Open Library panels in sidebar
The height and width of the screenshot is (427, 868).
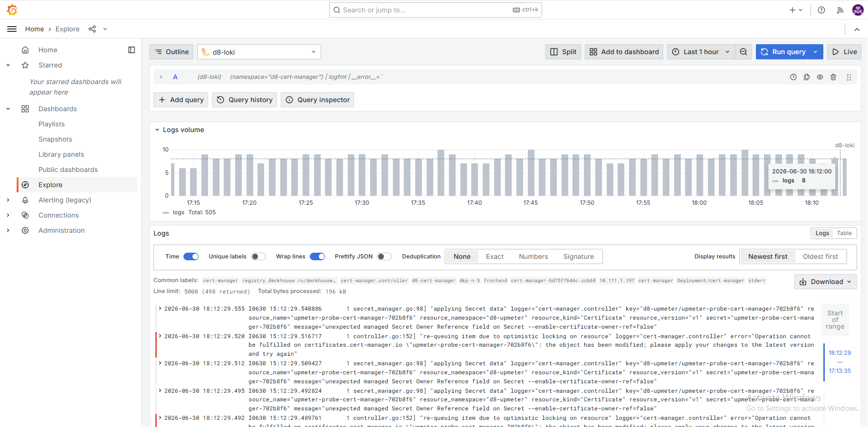point(61,154)
